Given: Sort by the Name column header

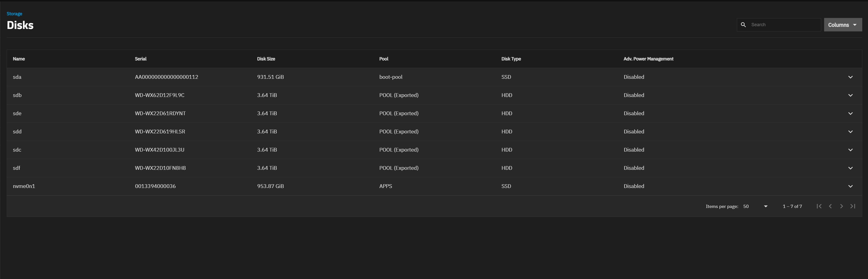Looking at the screenshot, I should pos(19,59).
